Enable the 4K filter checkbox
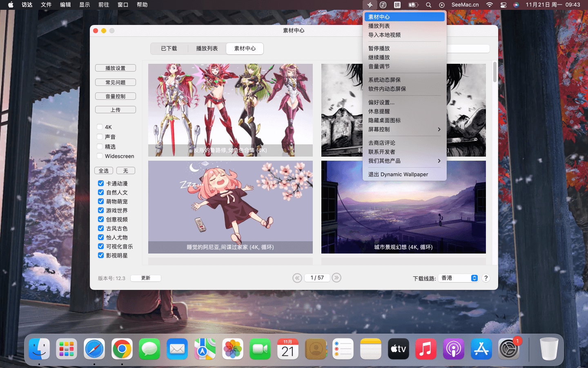Image resolution: width=588 pixels, height=368 pixels. (100, 127)
